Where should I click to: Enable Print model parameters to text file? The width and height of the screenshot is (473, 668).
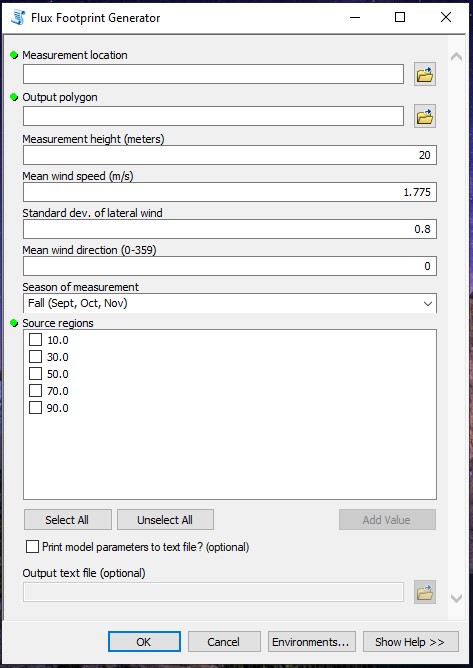tap(32, 547)
